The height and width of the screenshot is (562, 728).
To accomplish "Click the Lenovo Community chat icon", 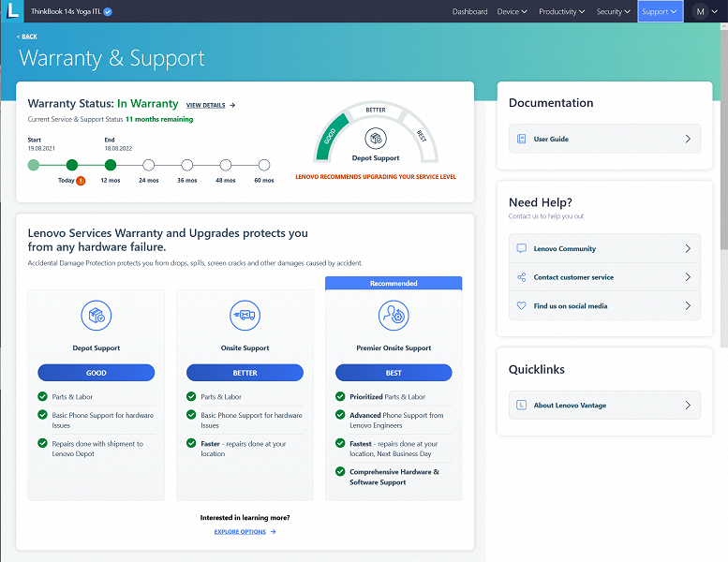I will click(521, 248).
